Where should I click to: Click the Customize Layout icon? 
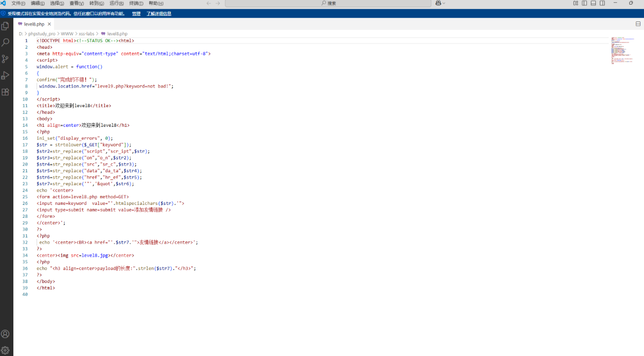pos(575,3)
